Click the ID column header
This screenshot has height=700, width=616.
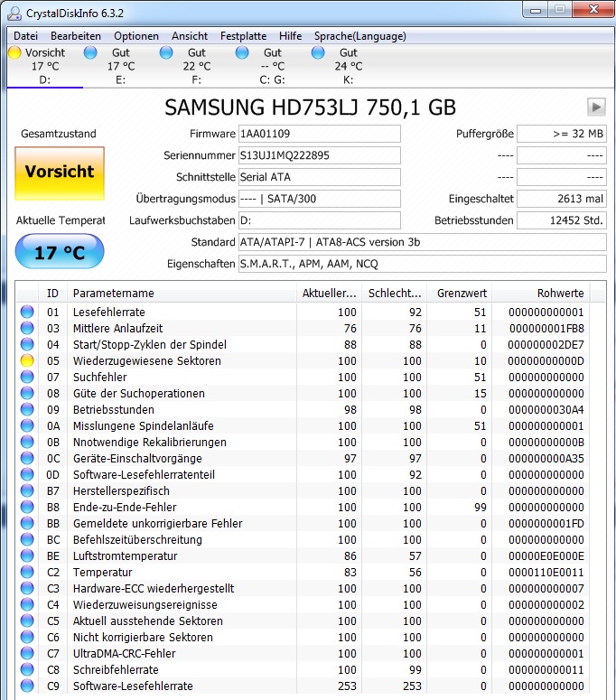click(x=52, y=294)
